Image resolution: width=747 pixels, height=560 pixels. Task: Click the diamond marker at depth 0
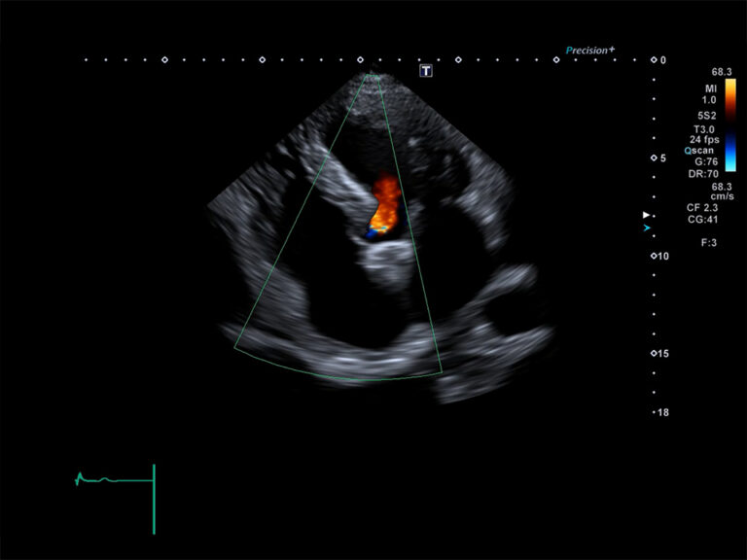coord(653,59)
